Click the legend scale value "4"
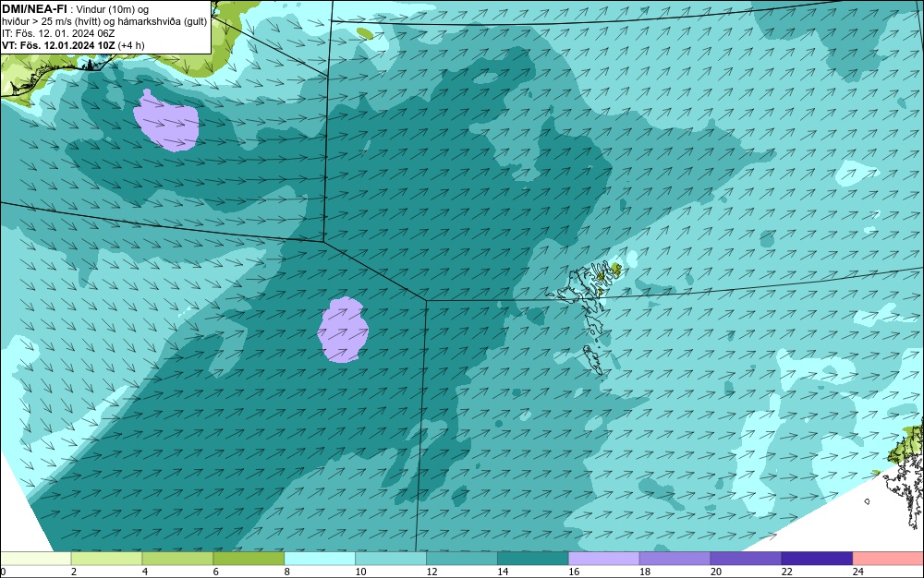The image size is (924, 578). 145,572
